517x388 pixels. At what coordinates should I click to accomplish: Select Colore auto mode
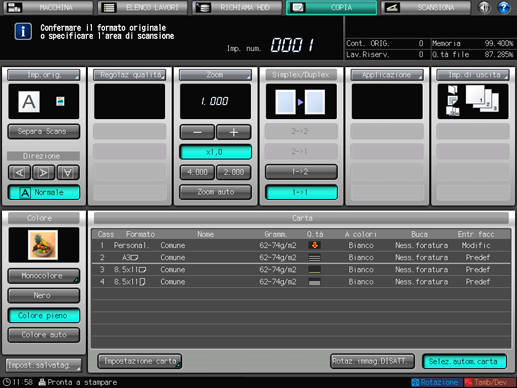pyautogui.click(x=44, y=335)
